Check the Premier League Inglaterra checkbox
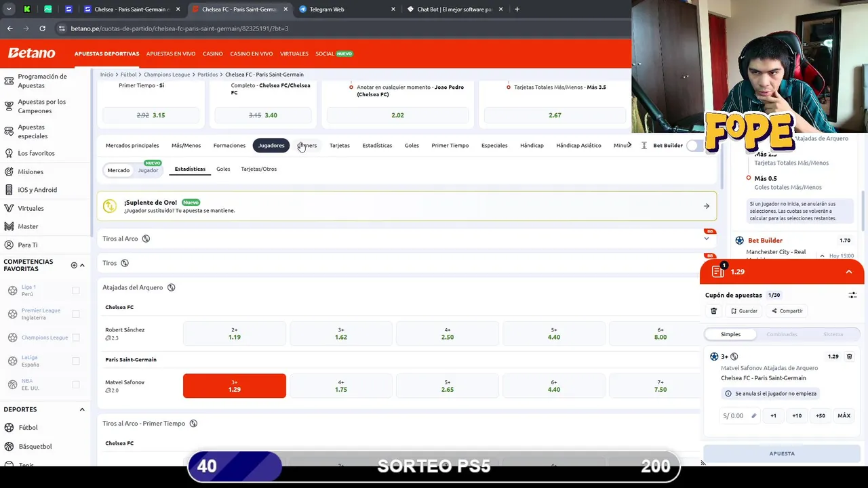Screen dimensions: 868x488 [x=76, y=314]
